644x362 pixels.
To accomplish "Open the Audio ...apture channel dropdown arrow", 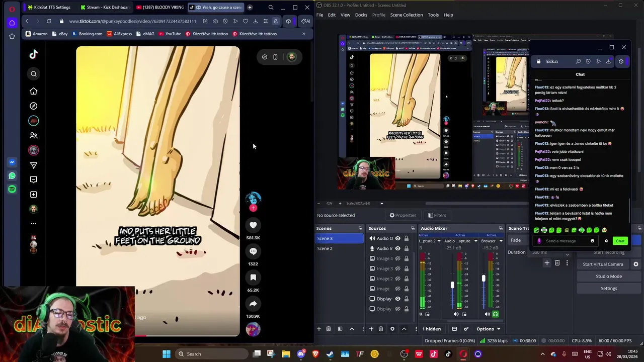I will (475, 241).
